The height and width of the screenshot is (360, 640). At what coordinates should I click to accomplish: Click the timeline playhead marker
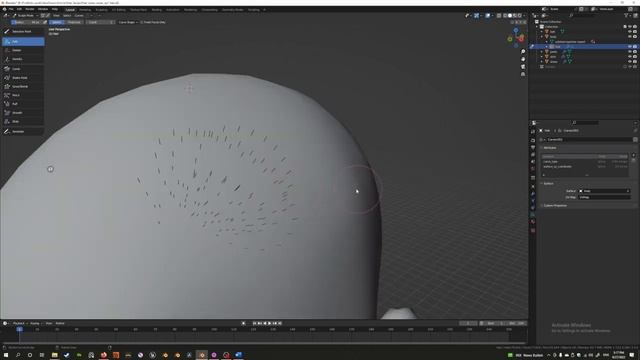(x=19, y=329)
